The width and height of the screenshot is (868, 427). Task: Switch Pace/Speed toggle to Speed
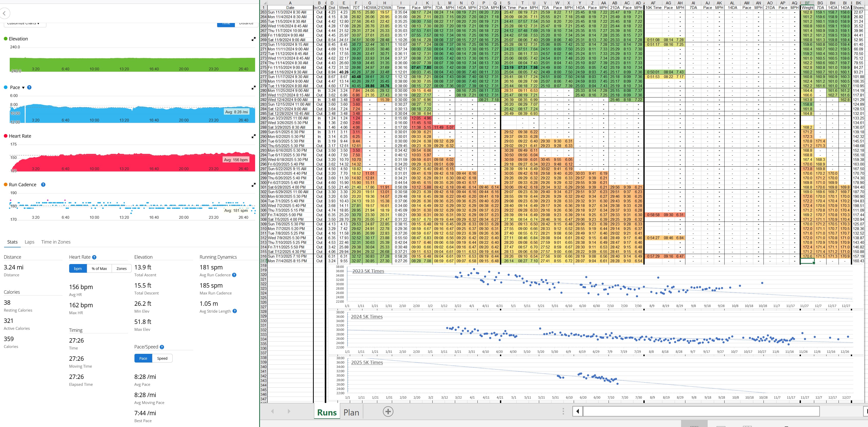(162, 358)
